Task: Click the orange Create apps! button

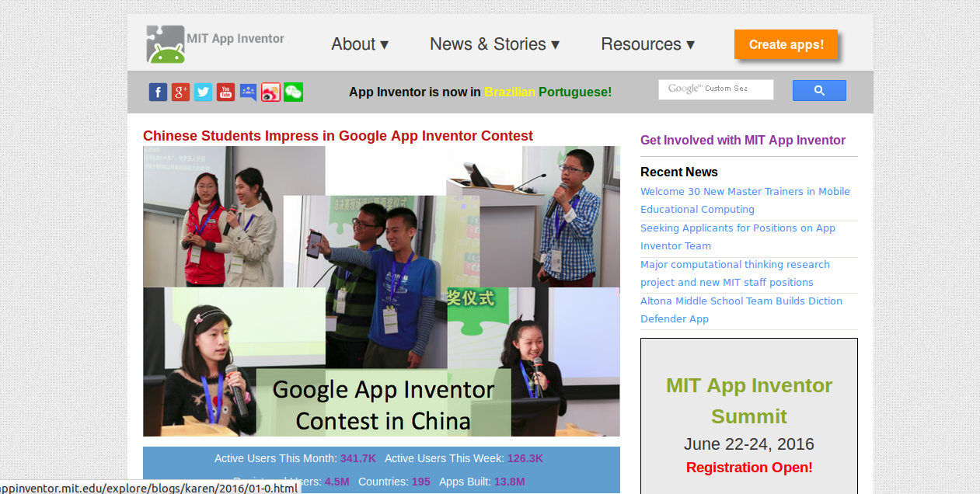Action: coord(786,44)
